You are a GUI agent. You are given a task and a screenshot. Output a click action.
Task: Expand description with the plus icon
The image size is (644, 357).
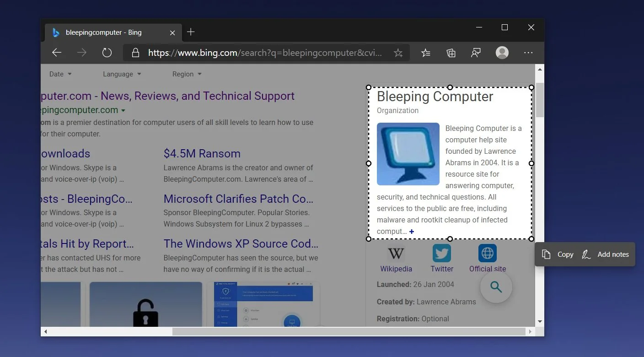click(412, 232)
